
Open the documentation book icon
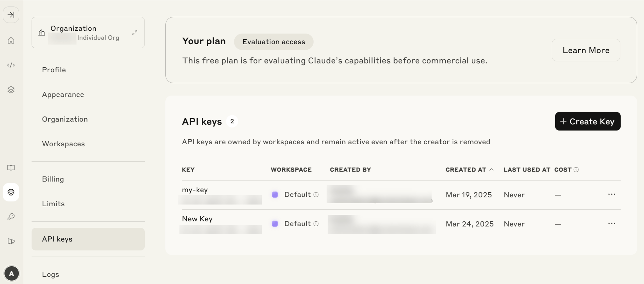click(x=11, y=168)
